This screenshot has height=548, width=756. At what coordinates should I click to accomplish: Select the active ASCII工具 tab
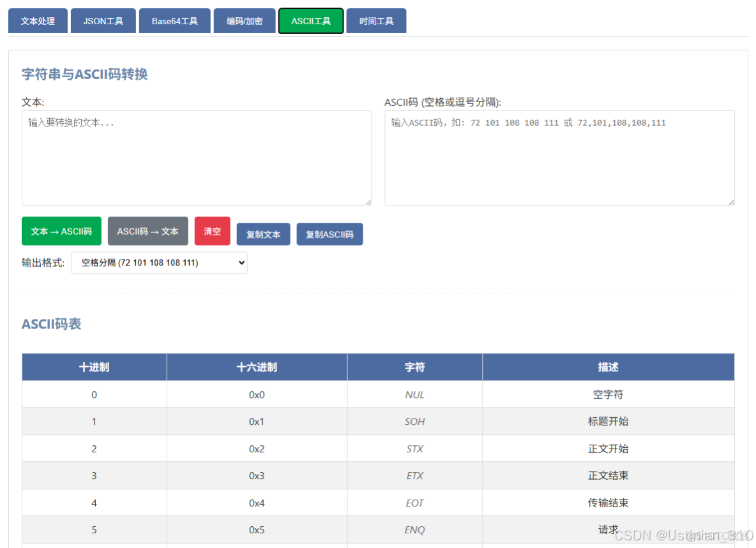[311, 20]
